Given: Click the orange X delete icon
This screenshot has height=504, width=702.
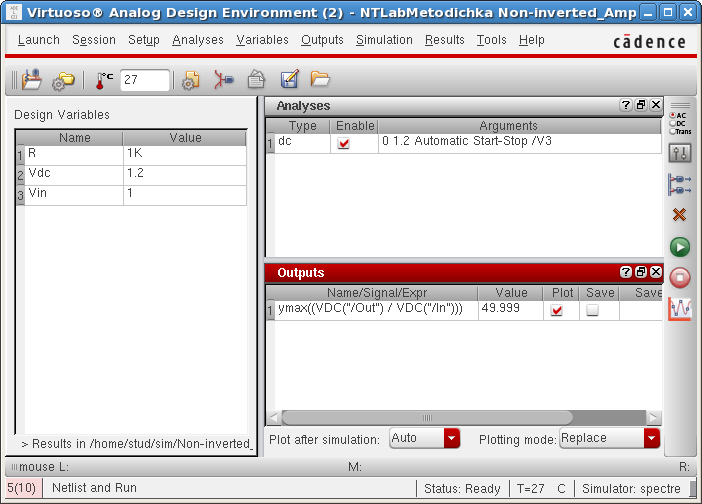Looking at the screenshot, I should pyautogui.click(x=680, y=215).
